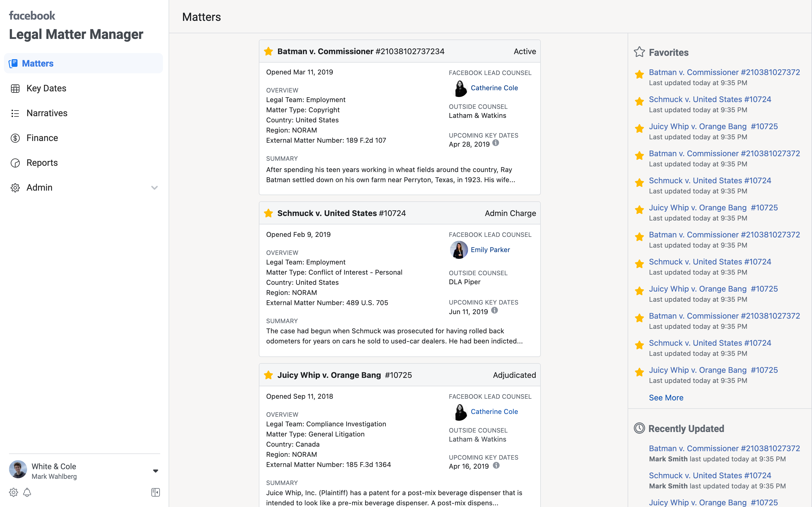This screenshot has width=812, height=507.
Task: Expand the Admin menu chevron
Action: coord(154,188)
